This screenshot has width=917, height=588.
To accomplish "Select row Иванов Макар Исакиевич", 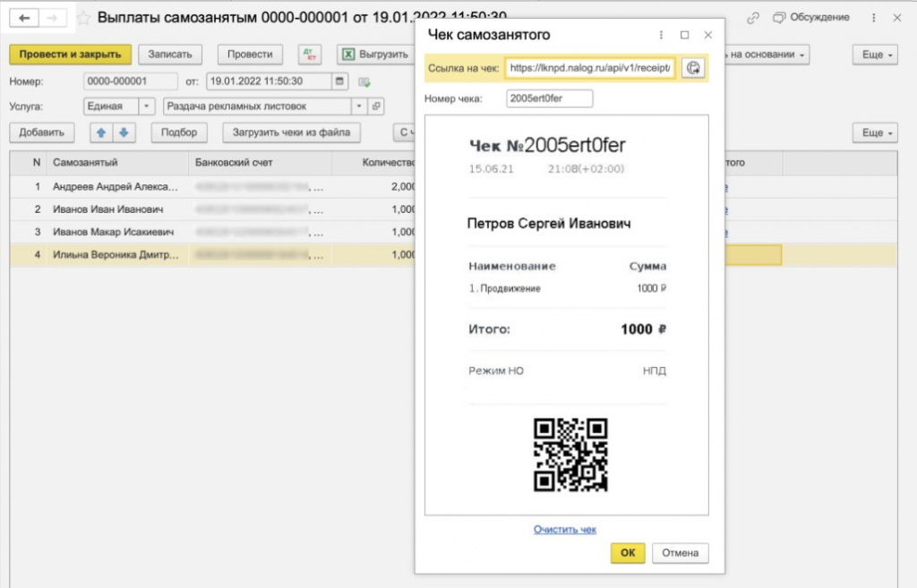I will point(213,232).
